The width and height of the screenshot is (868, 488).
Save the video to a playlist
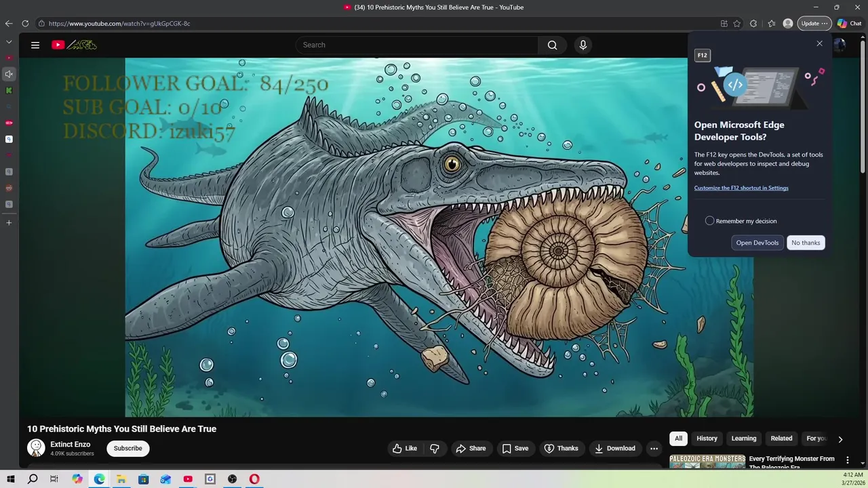[515, 448]
